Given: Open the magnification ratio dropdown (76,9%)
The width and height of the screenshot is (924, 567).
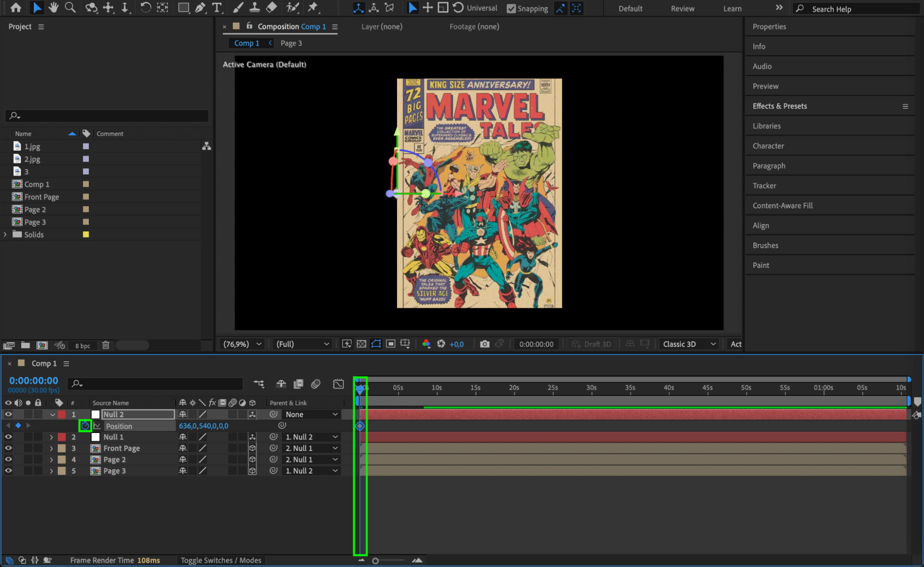Looking at the screenshot, I should pyautogui.click(x=243, y=344).
